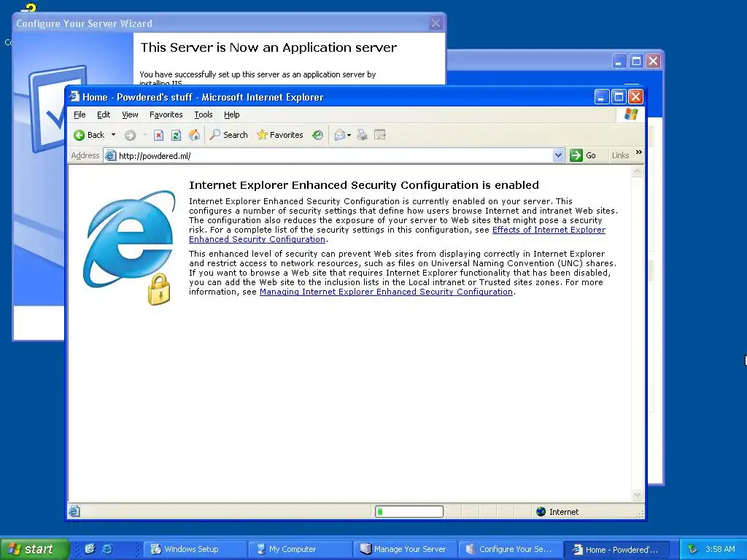
Task: Click the status bar page icon
Action: pos(74,512)
